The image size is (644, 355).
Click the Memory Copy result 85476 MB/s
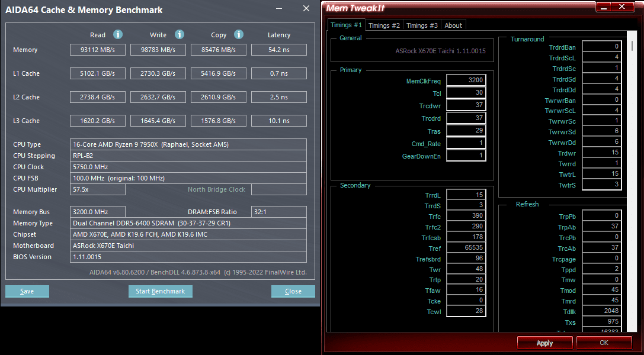[219, 50]
